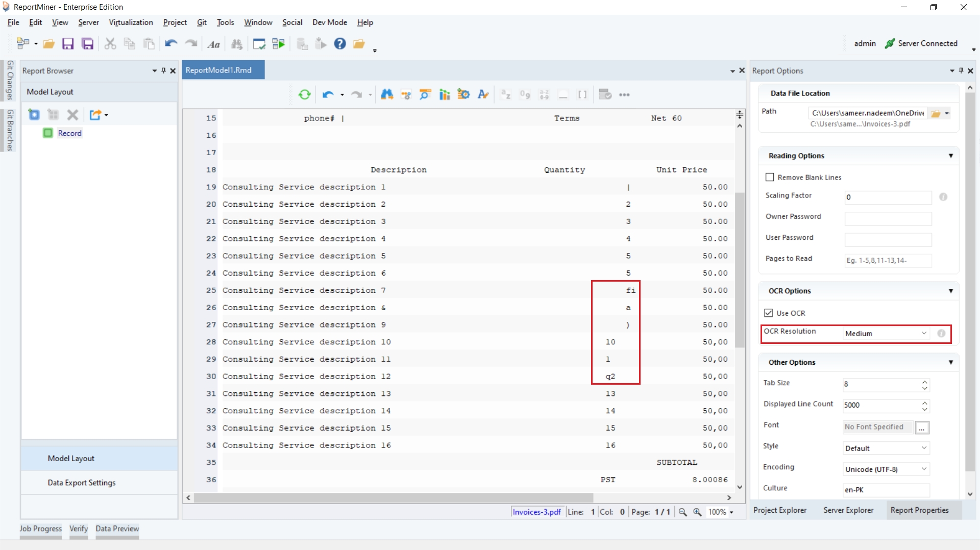
Task: Open the Virtualization menu
Action: (131, 22)
